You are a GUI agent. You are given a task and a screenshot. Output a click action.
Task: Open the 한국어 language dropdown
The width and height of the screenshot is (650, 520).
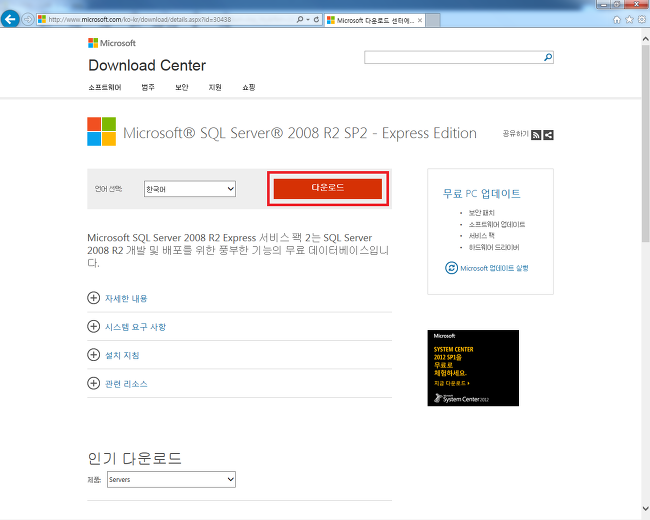point(190,189)
